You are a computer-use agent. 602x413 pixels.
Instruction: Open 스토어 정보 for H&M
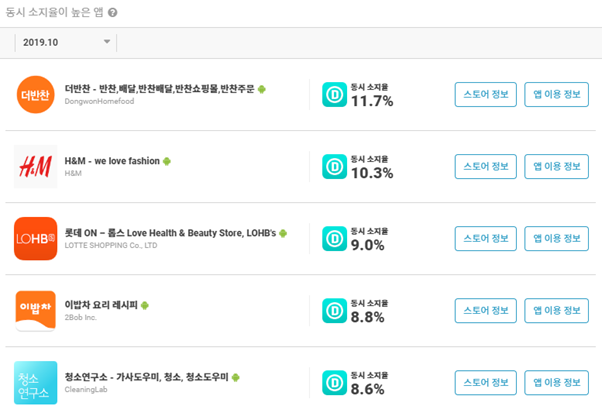pyautogui.click(x=486, y=167)
